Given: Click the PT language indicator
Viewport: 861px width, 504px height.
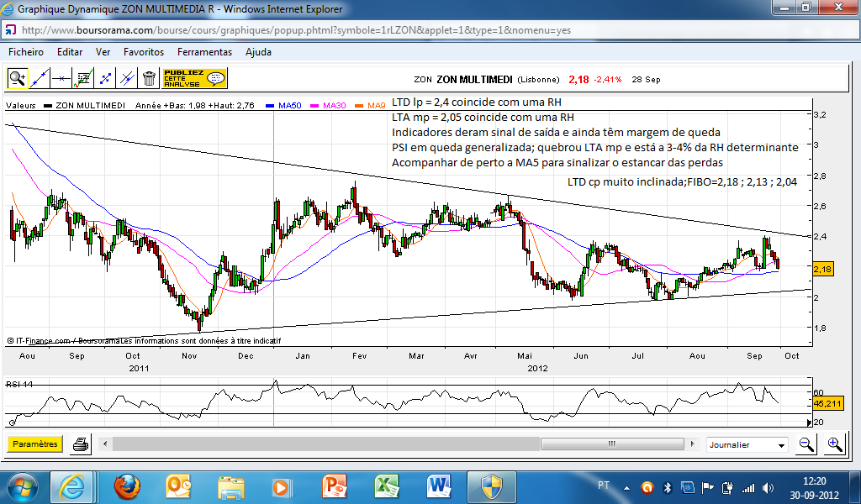Looking at the screenshot, I should coord(604,486).
